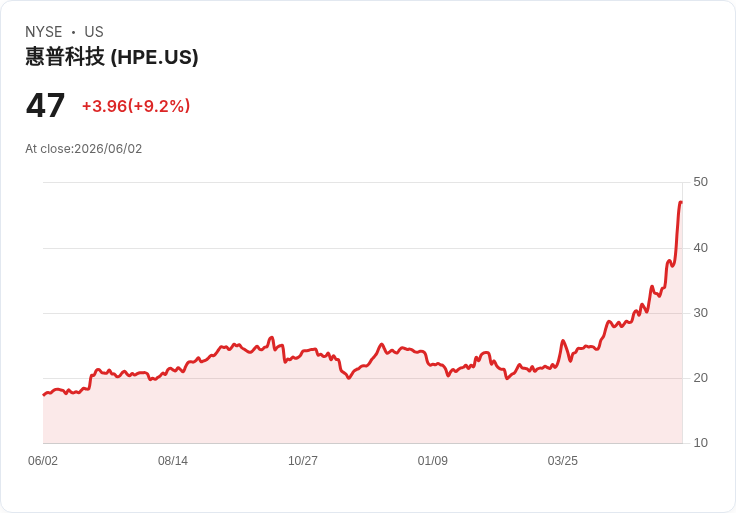Click the 08/14 x-axis date label

point(173,461)
